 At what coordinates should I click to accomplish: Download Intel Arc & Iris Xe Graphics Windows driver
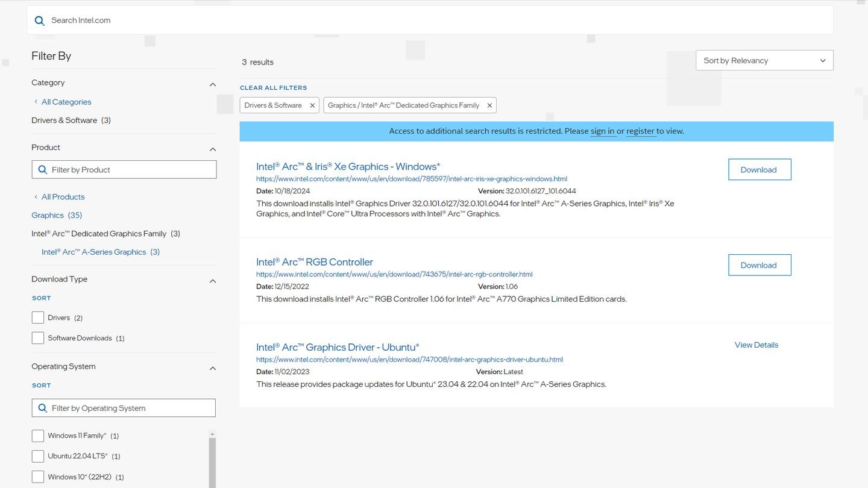point(759,169)
